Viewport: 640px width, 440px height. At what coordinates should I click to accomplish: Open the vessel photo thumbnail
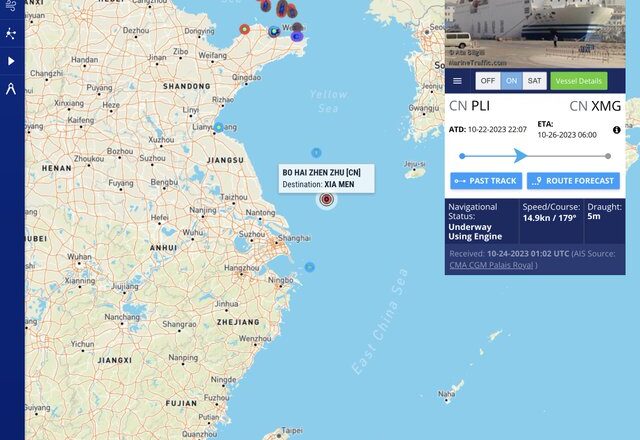pos(535,34)
